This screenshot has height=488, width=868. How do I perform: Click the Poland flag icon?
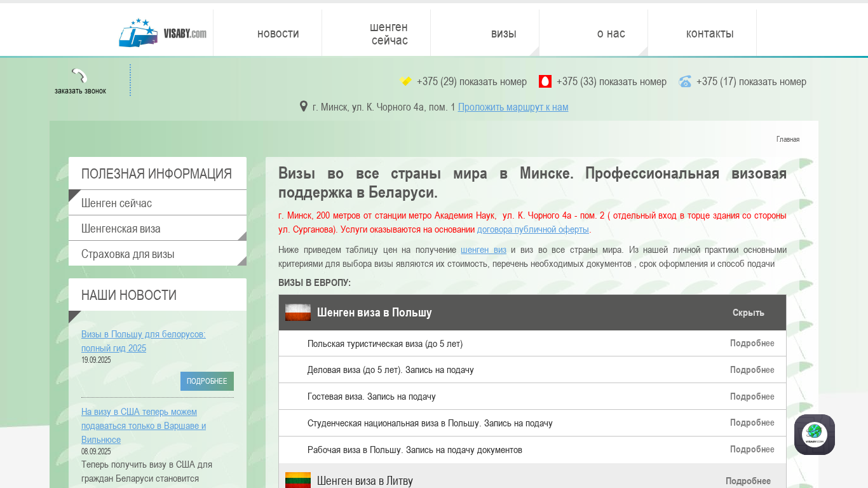[x=297, y=312]
